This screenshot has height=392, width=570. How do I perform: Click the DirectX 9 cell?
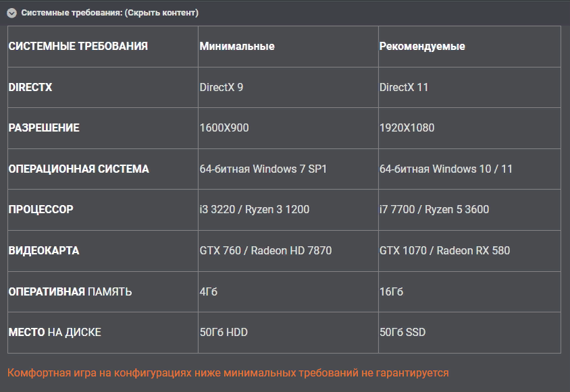pyautogui.click(x=221, y=87)
